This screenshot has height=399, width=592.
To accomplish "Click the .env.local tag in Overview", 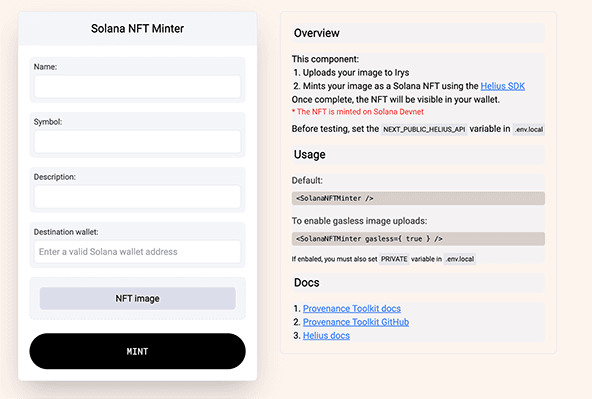I will 529,129.
